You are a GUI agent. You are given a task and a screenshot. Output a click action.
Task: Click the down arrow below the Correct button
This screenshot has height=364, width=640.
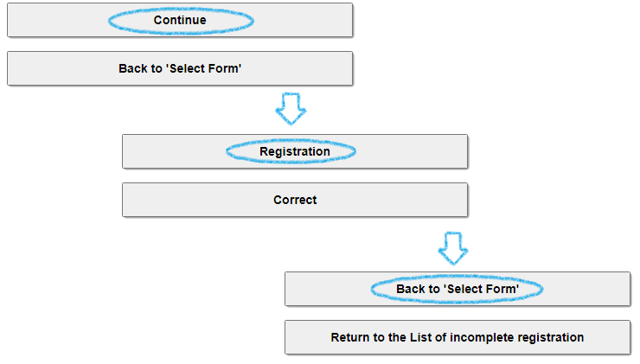[x=453, y=247]
